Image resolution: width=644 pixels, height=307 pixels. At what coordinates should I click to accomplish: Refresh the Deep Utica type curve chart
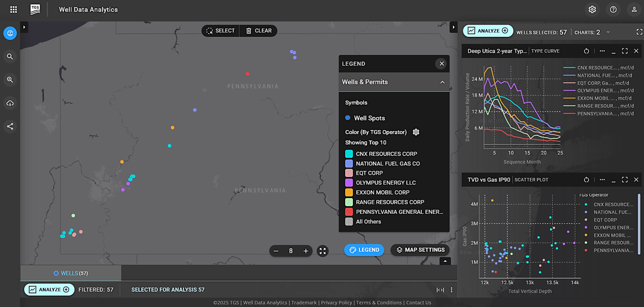tap(587, 51)
